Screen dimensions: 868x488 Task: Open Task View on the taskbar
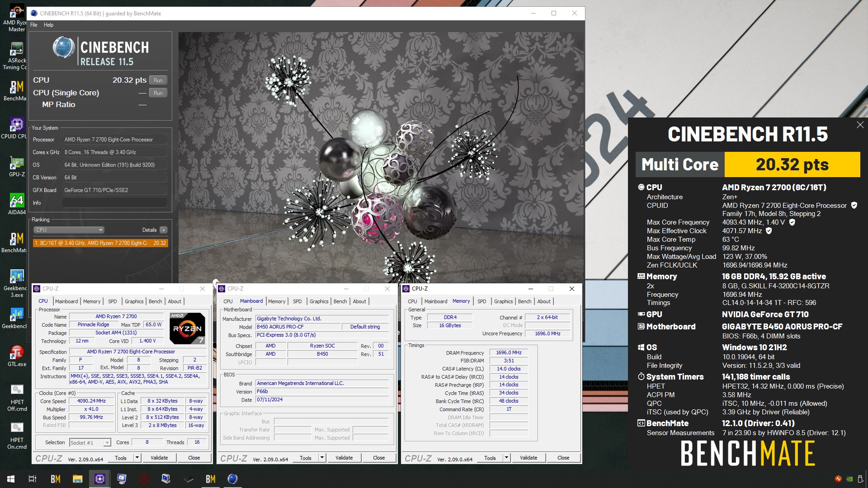coord(33,479)
